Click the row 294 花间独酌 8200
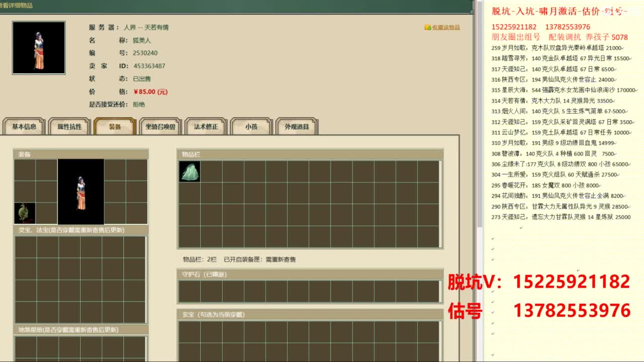Image resolution: width=644 pixels, height=362 pixels. coord(558,196)
